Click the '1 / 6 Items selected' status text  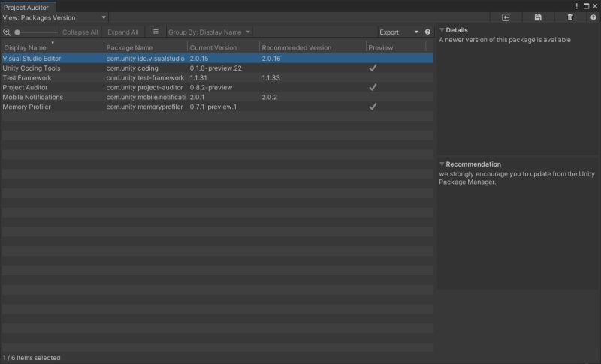click(32, 358)
